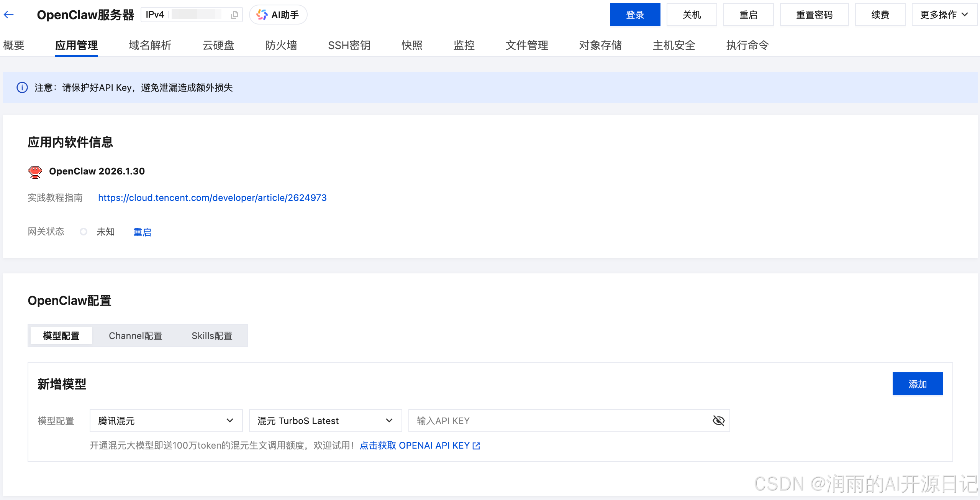
Task: Switch to the 快照 tab
Action: (x=411, y=45)
